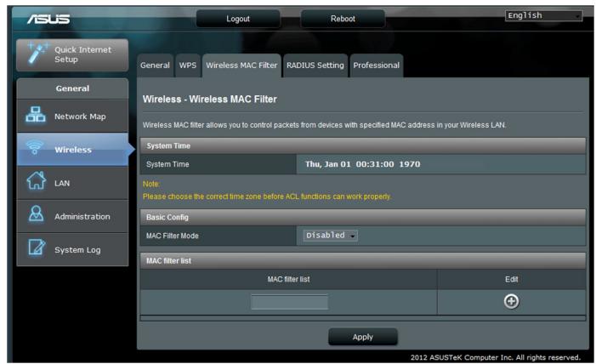Select the Wireless MAC Filter tab
This screenshot has width=596, height=364.
[241, 65]
